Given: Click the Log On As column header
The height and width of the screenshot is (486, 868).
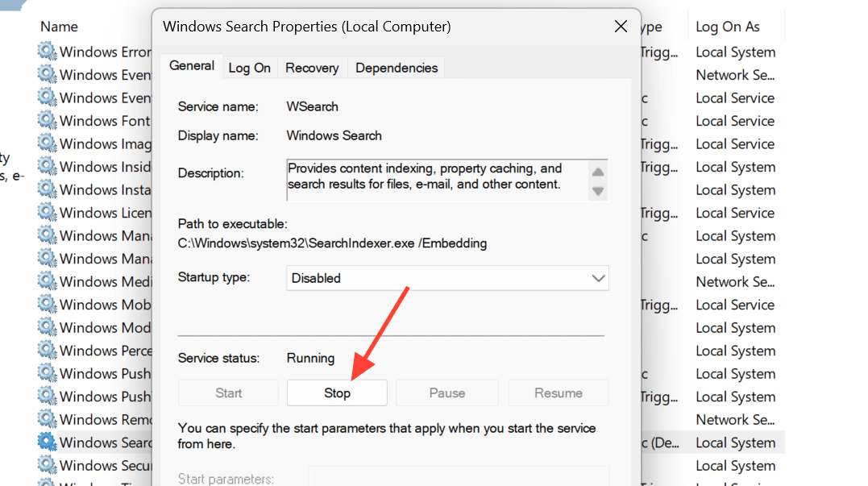Looking at the screenshot, I should pos(728,27).
